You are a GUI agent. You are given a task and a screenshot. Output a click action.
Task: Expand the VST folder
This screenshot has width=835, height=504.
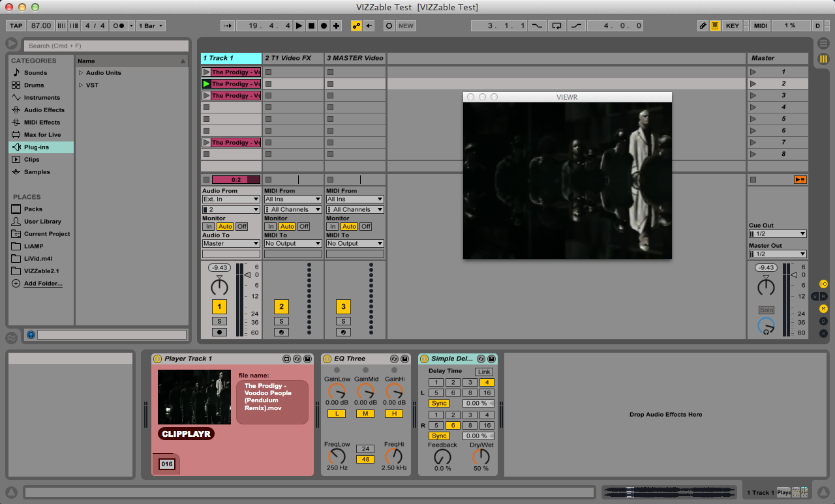point(81,85)
